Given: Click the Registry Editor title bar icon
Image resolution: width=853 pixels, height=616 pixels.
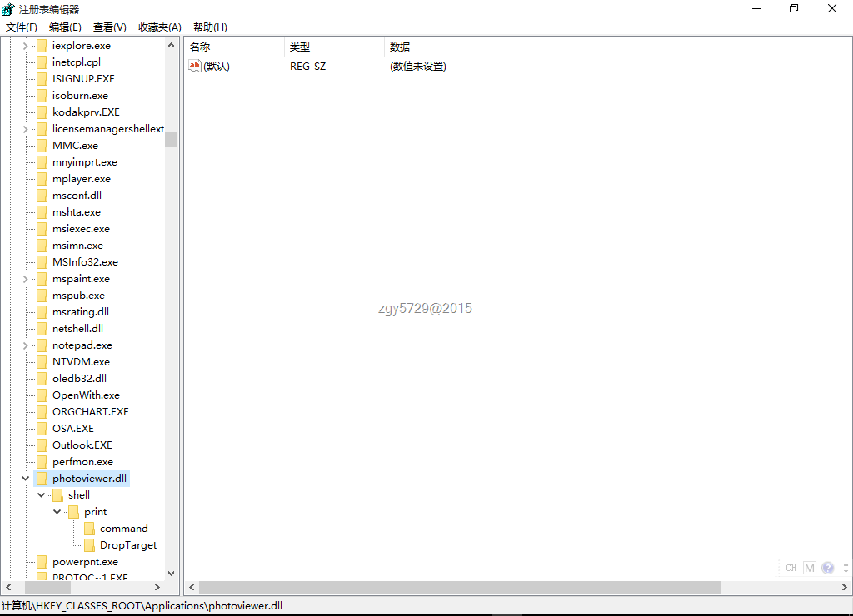Looking at the screenshot, I should coord(8,9).
